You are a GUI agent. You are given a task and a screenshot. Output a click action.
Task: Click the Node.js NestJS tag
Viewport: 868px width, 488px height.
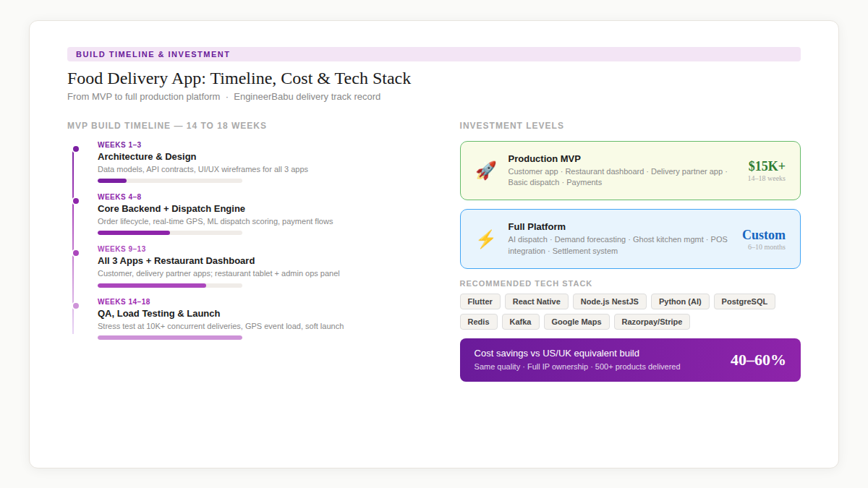point(610,301)
